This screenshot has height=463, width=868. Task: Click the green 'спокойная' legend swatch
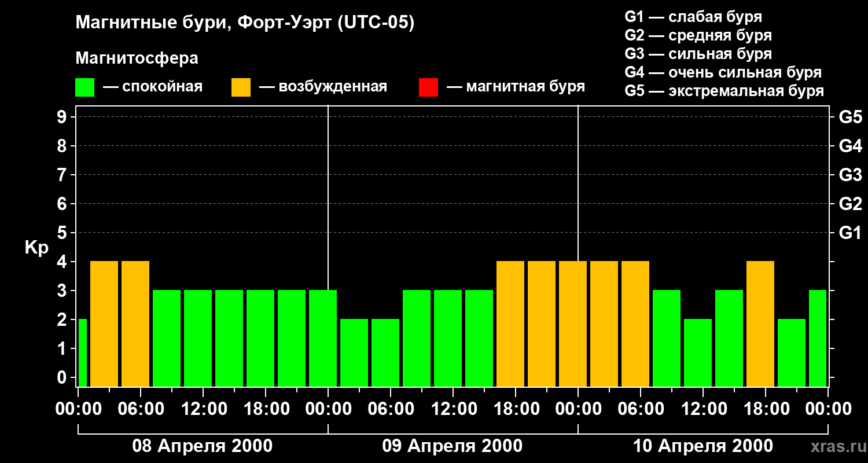[x=84, y=87]
